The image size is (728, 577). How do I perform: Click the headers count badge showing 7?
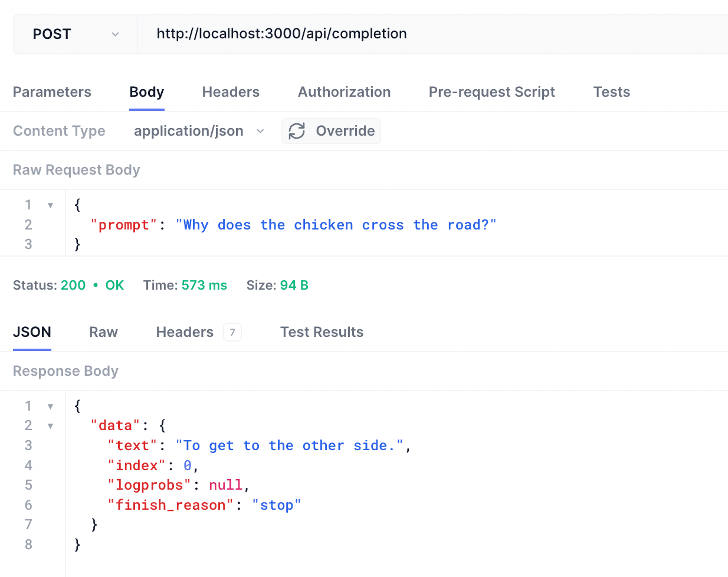(x=232, y=332)
